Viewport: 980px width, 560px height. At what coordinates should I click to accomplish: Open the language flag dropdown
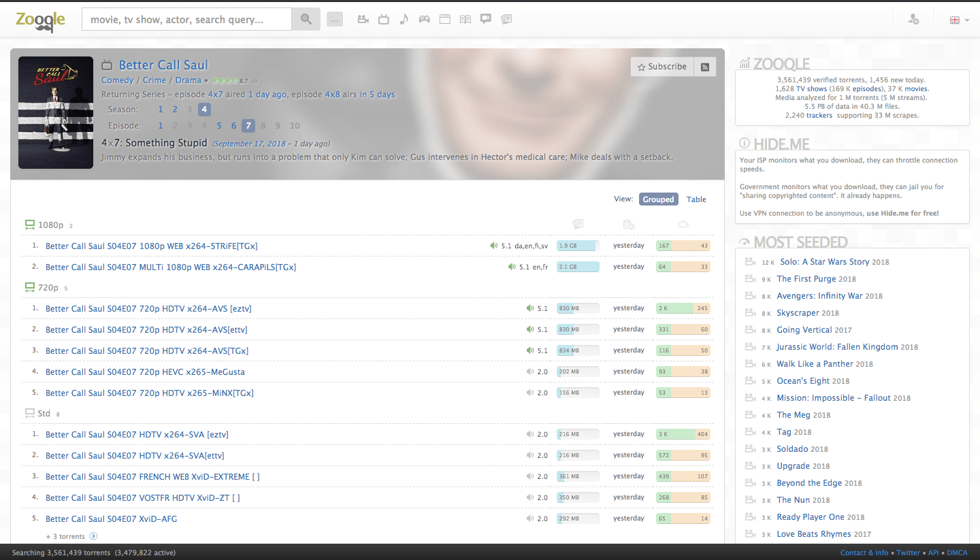click(x=959, y=20)
